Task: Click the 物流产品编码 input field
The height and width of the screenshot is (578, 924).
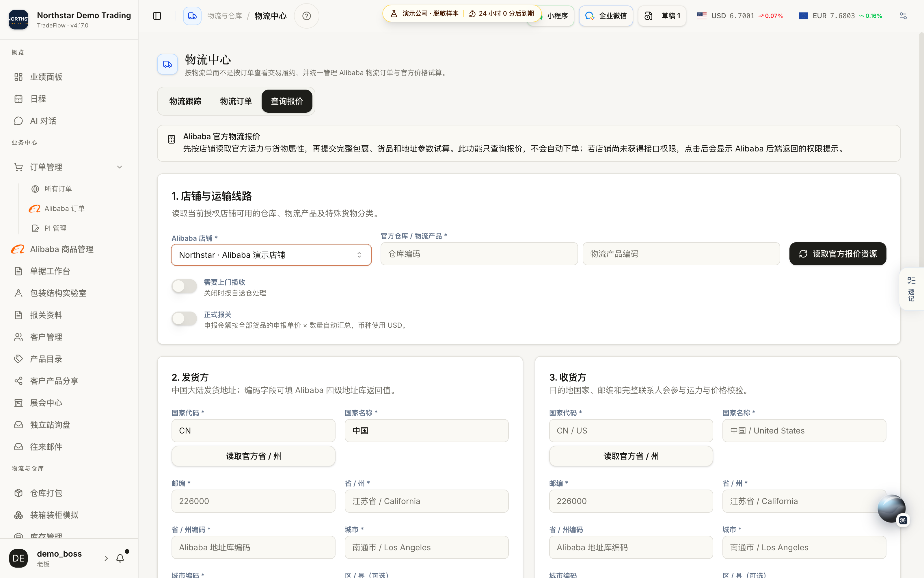Action: click(681, 254)
